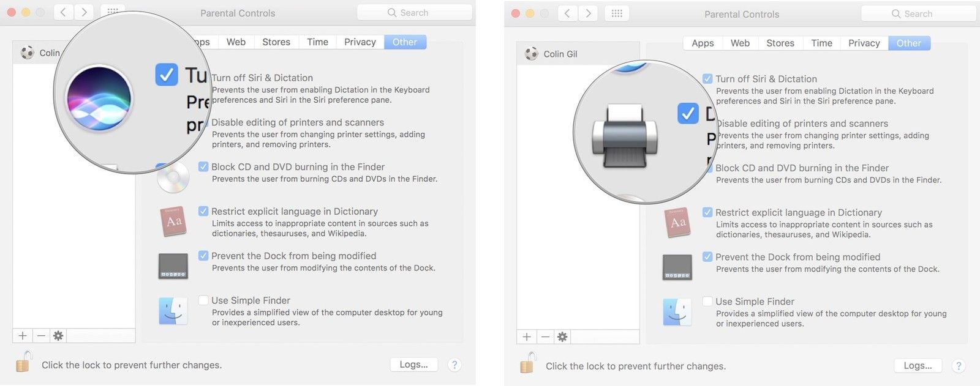This screenshot has width=980, height=386.
Task: Switch to the Web tab in the left window
Action: (x=236, y=42)
